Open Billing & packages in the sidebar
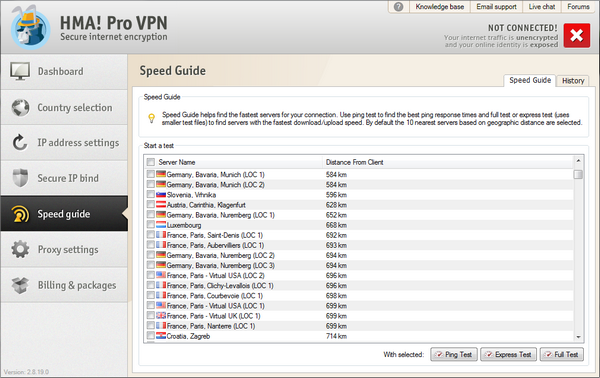The height and width of the screenshot is (378, 600). point(64,285)
